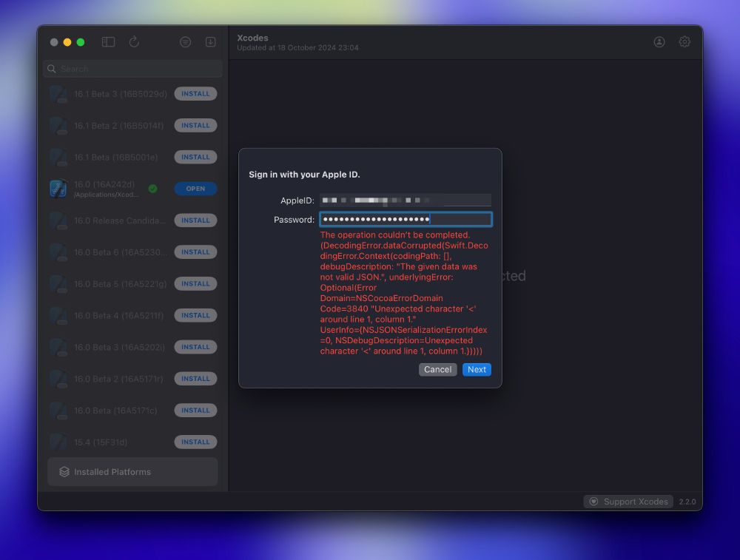
Task: Open installed Xcode 16.0 (16A242d)
Action: [195, 189]
